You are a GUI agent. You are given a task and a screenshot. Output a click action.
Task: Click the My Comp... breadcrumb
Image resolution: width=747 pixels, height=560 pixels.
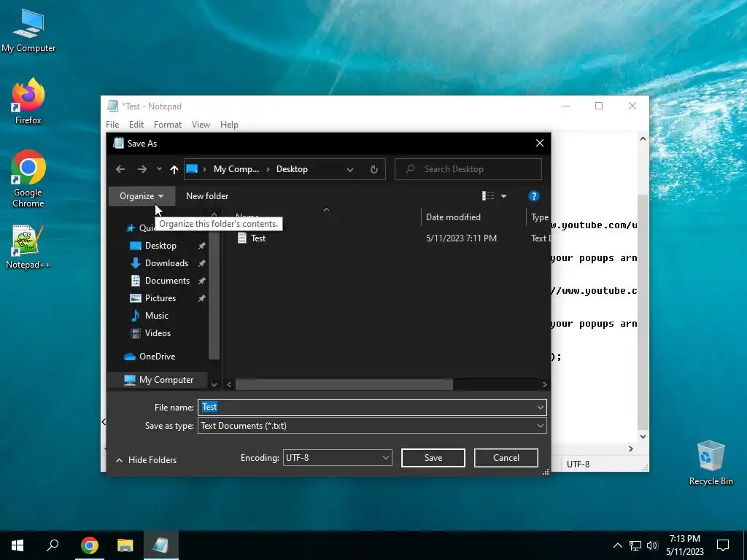[236, 169]
